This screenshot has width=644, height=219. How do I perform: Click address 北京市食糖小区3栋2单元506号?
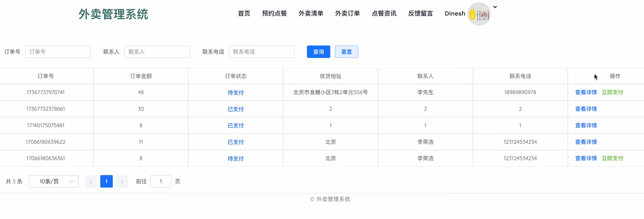330,93
